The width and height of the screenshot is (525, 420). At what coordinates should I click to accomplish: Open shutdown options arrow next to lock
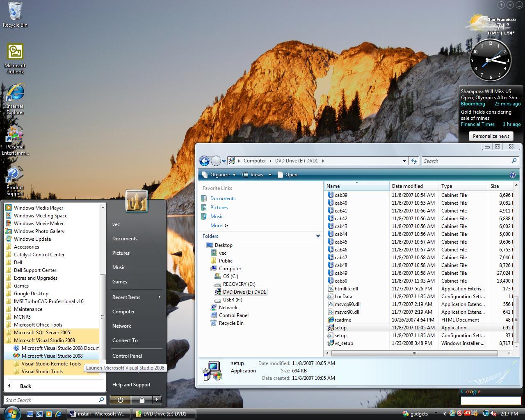(157, 399)
